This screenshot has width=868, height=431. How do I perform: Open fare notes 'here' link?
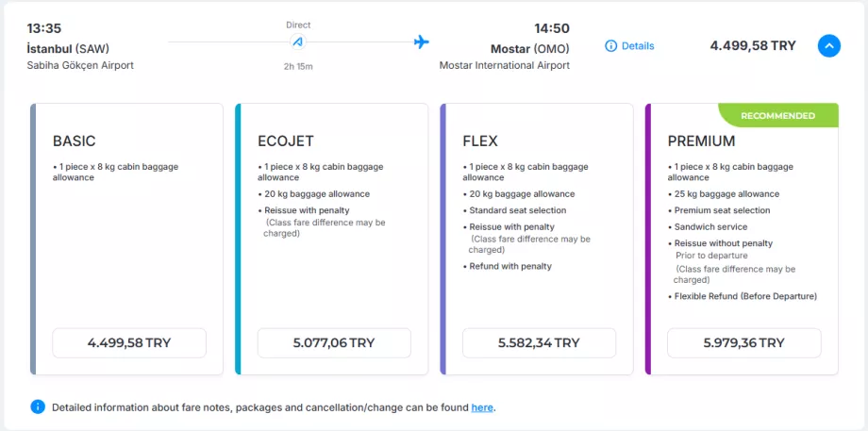[x=482, y=407]
